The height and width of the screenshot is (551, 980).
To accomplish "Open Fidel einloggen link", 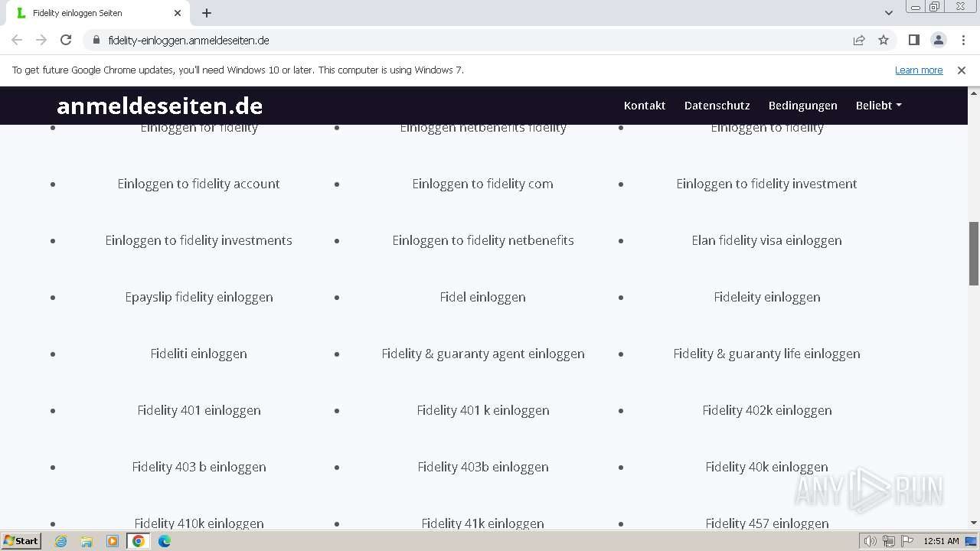I will (x=483, y=297).
